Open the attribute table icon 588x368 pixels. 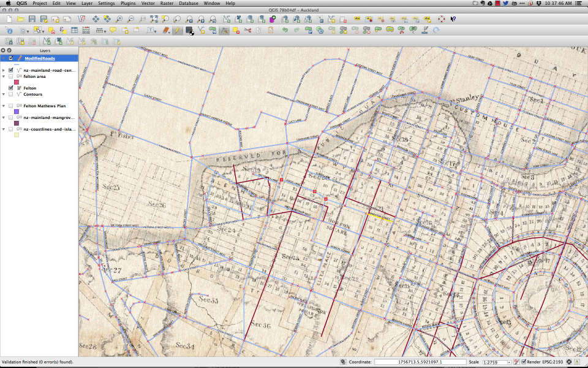pyautogui.click(x=74, y=30)
